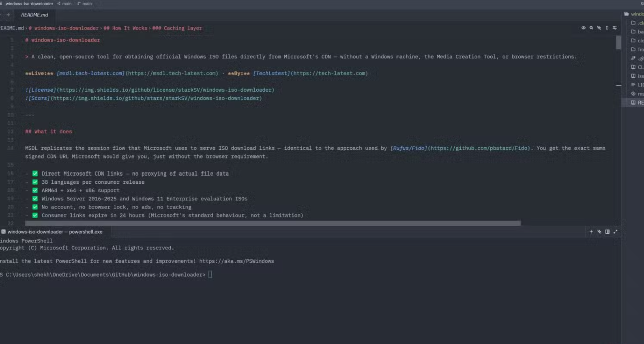
Task: Expand the 'ba' folder in project panel
Action: [637, 32]
